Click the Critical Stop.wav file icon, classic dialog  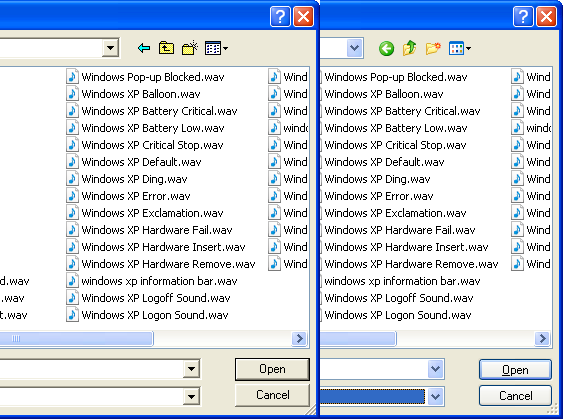point(72,145)
